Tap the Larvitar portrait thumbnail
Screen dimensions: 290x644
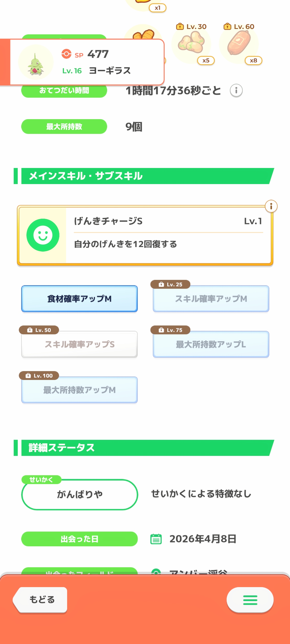(36, 63)
